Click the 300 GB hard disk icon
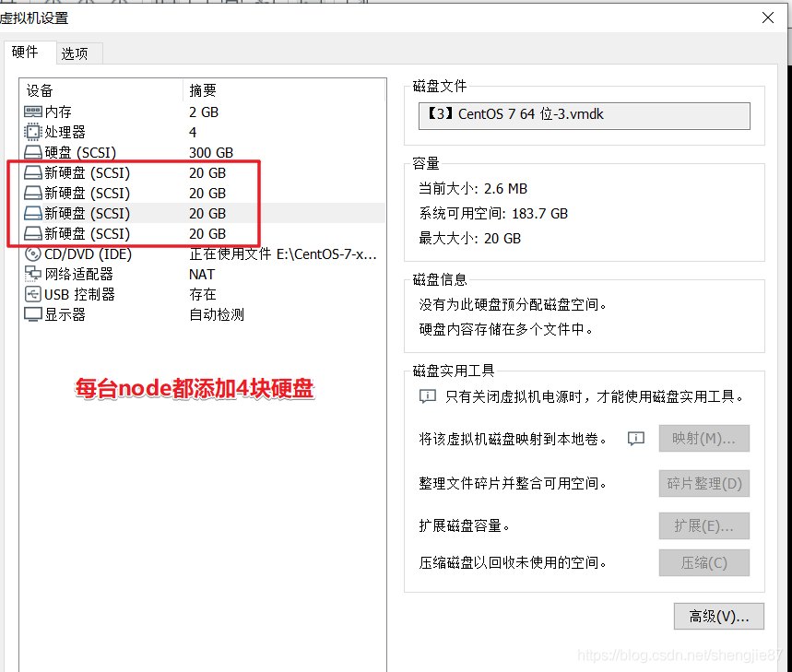The width and height of the screenshot is (792, 672). pos(33,152)
